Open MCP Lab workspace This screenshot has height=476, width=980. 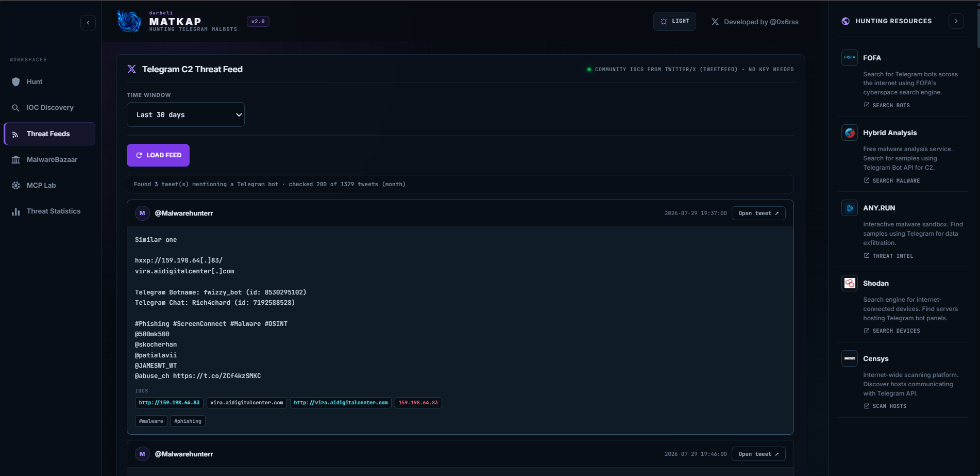49,185
